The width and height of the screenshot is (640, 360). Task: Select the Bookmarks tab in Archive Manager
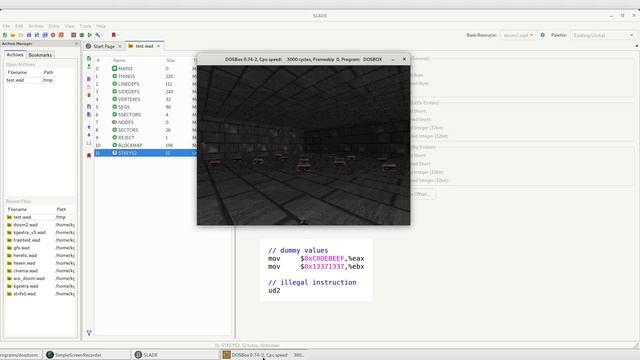tap(40, 55)
